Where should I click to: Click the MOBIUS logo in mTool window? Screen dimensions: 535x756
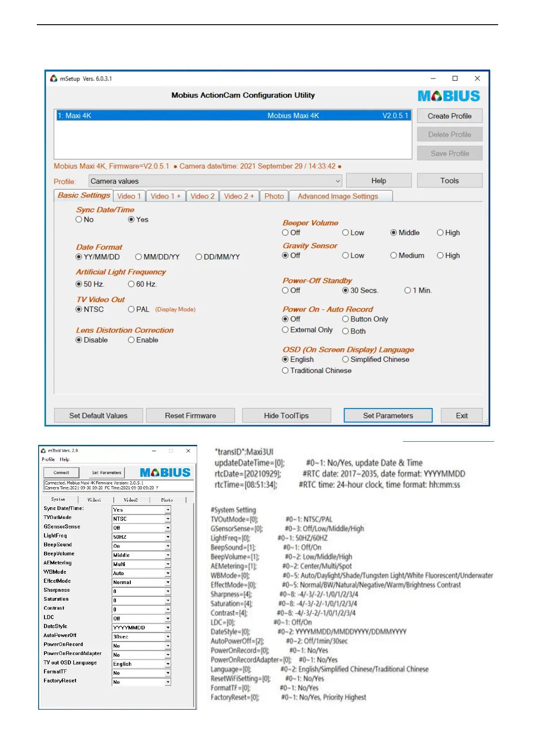pyautogui.click(x=165, y=472)
